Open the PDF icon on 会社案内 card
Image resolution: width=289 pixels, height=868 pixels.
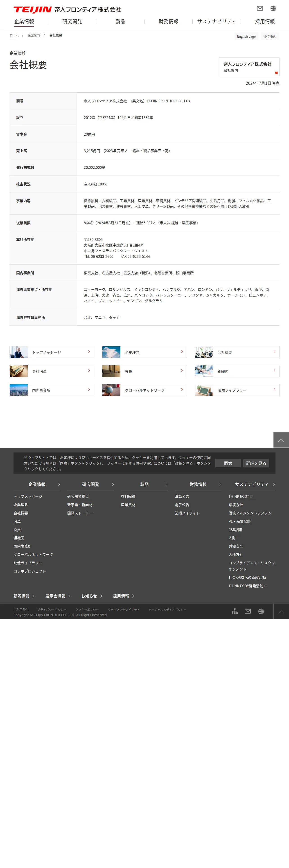pos(276,73)
